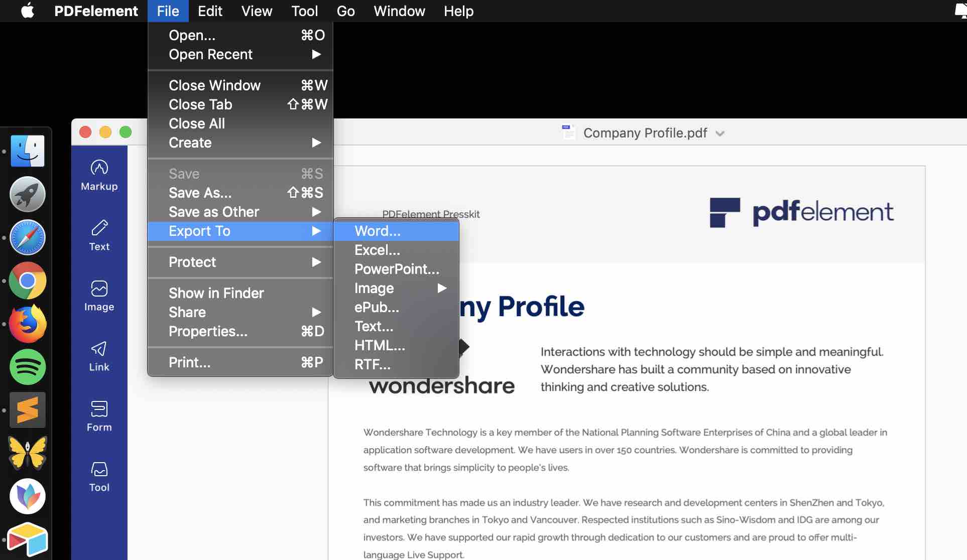Choose ePub... export option
Image resolution: width=967 pixels, height=560 pixels.
click(x=396, y=307)
